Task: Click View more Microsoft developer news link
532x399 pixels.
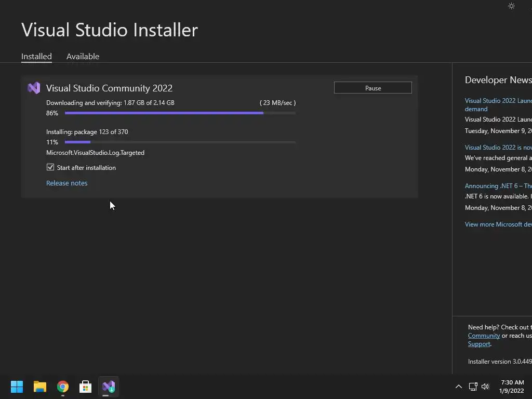Action: pos(498,224)
